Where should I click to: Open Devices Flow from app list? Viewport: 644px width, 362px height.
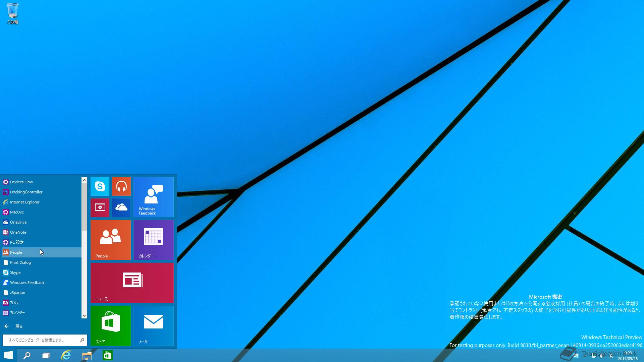click(42, 182)
